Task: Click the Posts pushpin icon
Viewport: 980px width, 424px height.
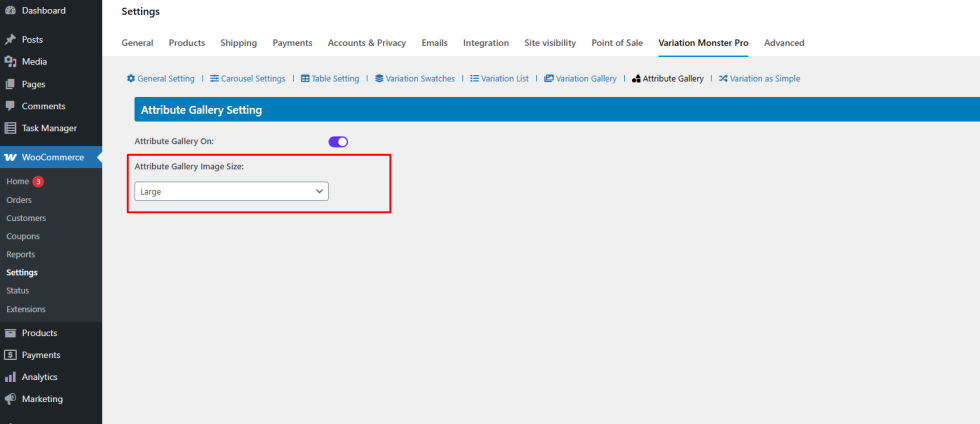Action: click(x=10, y=39)
